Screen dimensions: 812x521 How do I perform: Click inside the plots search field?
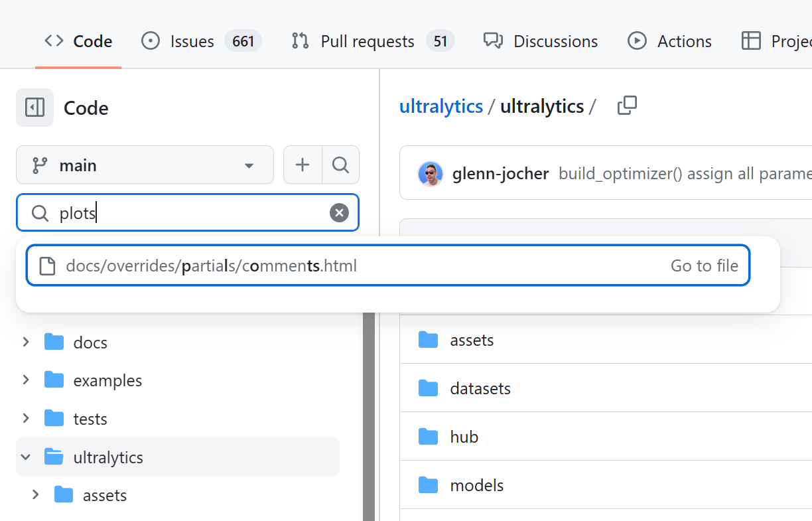(x=192, y=213)
